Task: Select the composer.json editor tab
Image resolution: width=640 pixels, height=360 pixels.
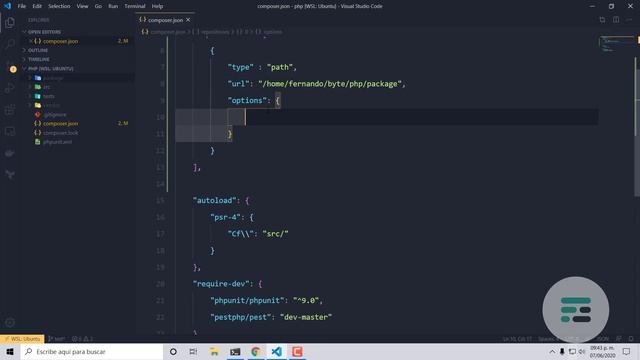Action: (x=165, y=20)
